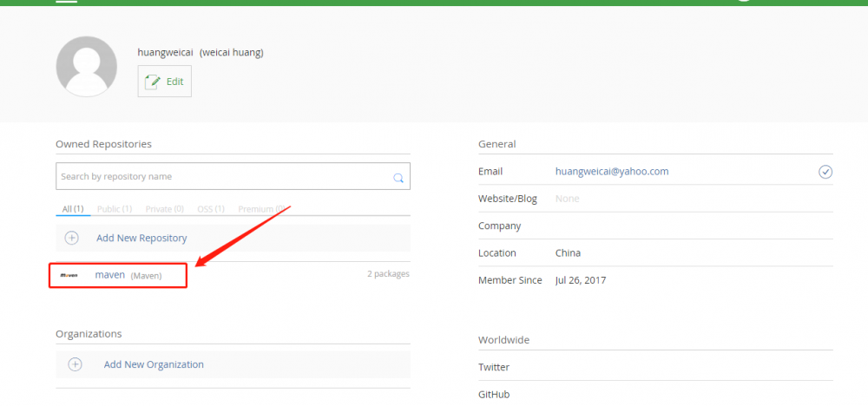Open the maven repository link
This screenshot has height=406, width=868.
click(x=110, y=275)
